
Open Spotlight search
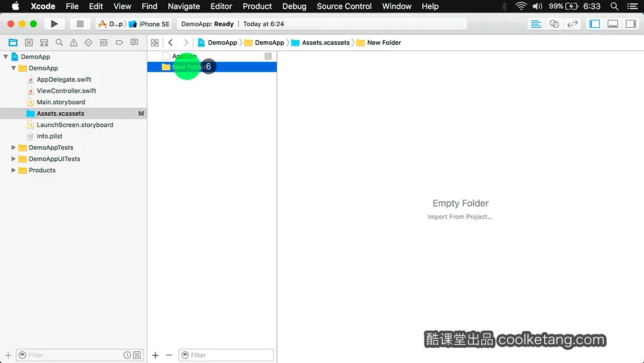pyautogui.click(x=615, y=6)
